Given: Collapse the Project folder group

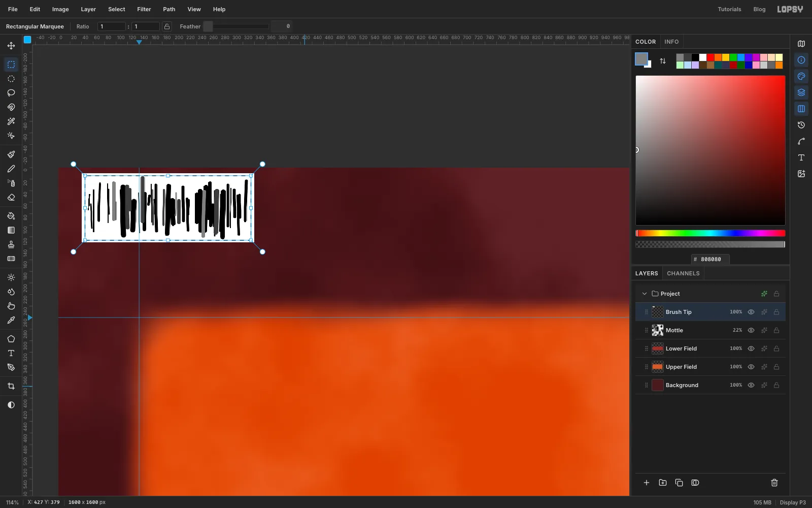Looking at the screenshot, I should pyautogui.click(x=645, y=294).
